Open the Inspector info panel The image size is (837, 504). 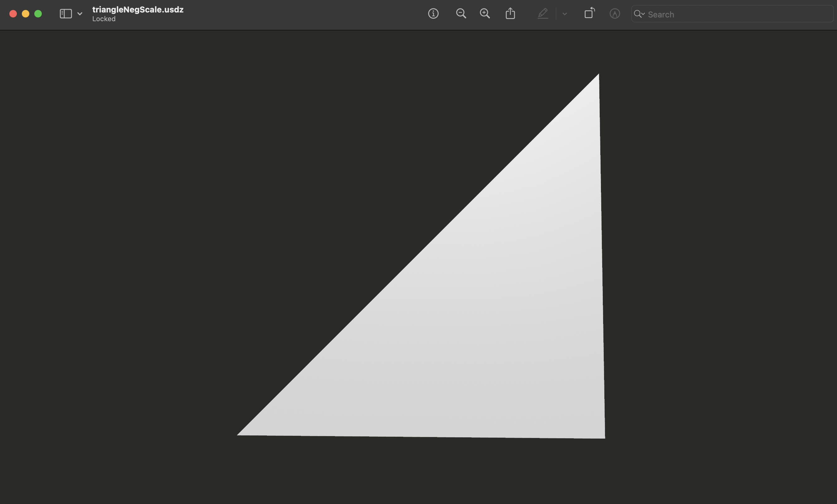[x=433, y=14]
